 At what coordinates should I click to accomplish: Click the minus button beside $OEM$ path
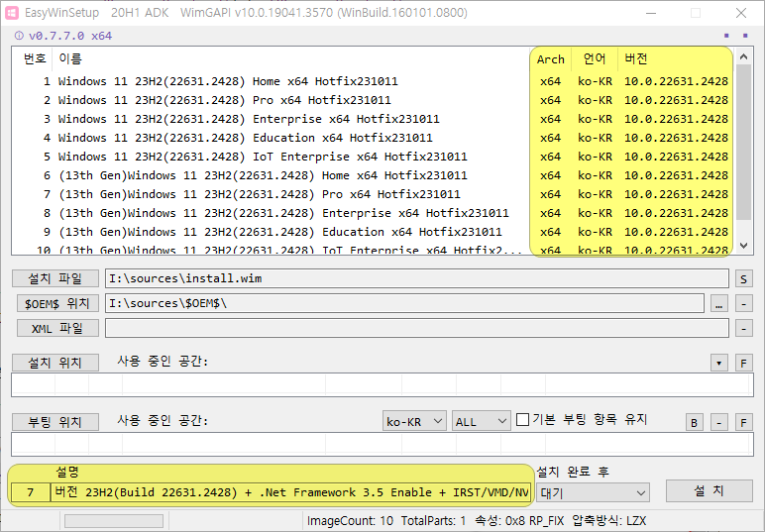point(743,304)
